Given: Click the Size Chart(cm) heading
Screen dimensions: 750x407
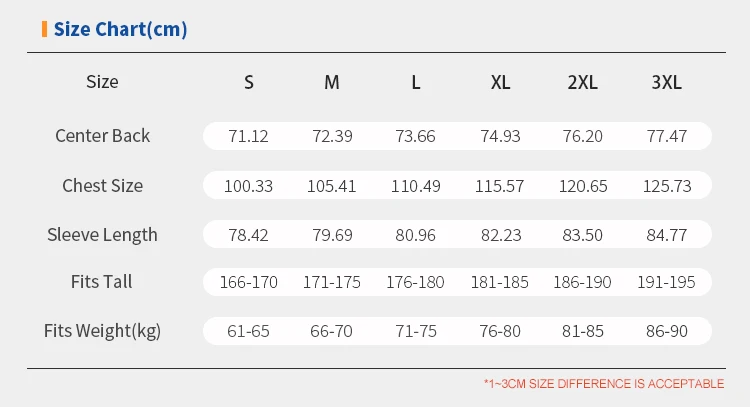Looking at the screenshot, I should click(x=120, y=29).
